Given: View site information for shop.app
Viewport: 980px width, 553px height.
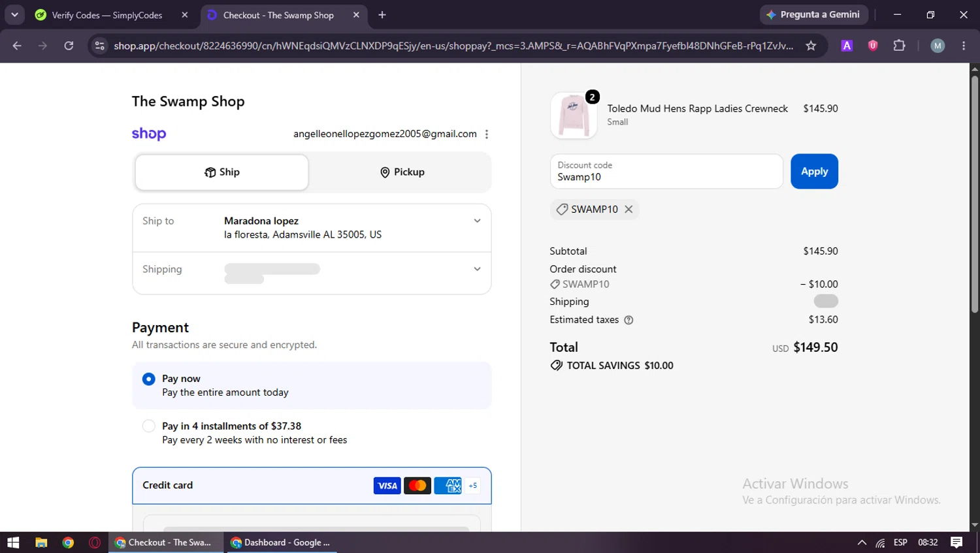Looking at the screenshot, I should 99,46.
